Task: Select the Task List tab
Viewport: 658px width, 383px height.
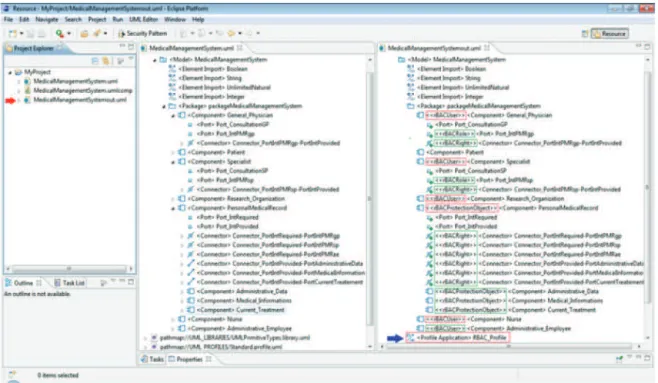Action: tap(70, 283)
